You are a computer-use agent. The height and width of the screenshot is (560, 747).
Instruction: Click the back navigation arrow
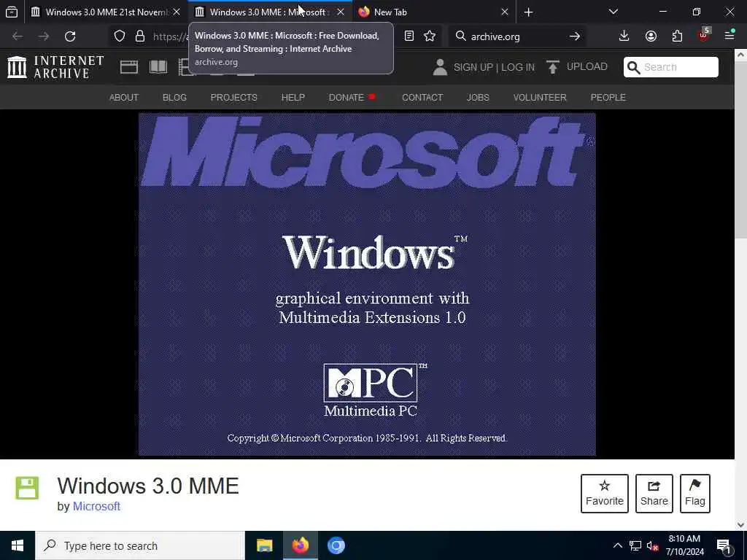(x=18, y=36)
